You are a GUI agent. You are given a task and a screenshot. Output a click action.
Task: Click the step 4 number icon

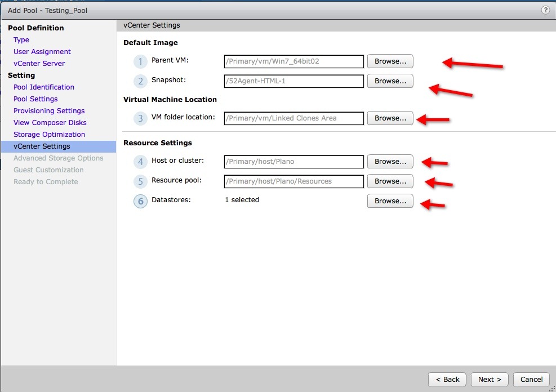[140, 162]
